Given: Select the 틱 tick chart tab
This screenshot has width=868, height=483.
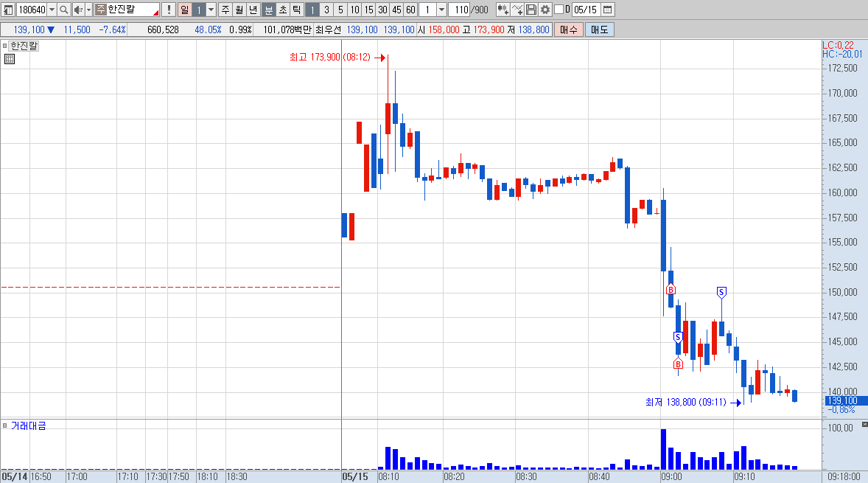Looking at the screenshot, I should point(297,10).
